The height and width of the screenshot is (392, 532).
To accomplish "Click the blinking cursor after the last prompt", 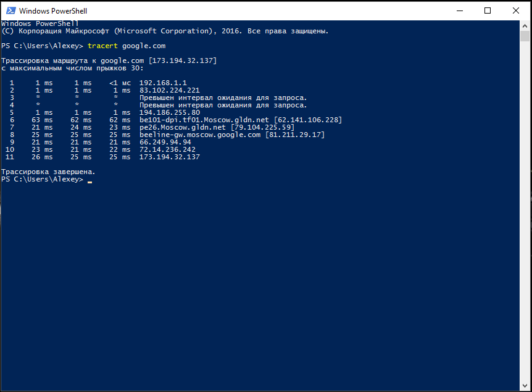I will [89, 182].
